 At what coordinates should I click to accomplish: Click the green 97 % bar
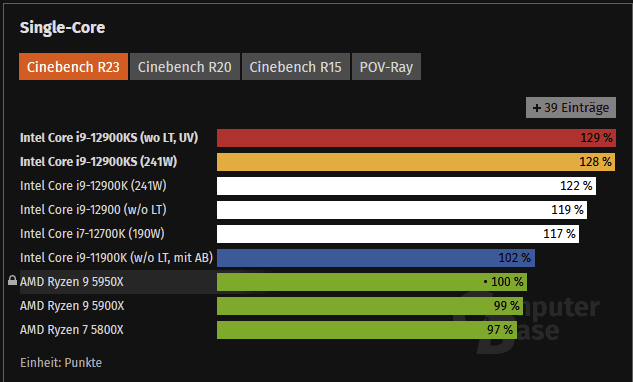367,330
